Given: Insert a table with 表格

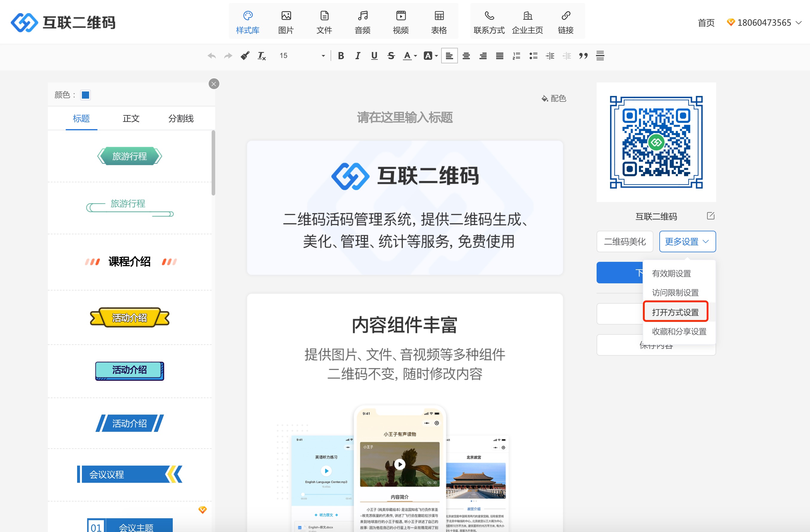Looking at the screenshot, I should 439,22.
